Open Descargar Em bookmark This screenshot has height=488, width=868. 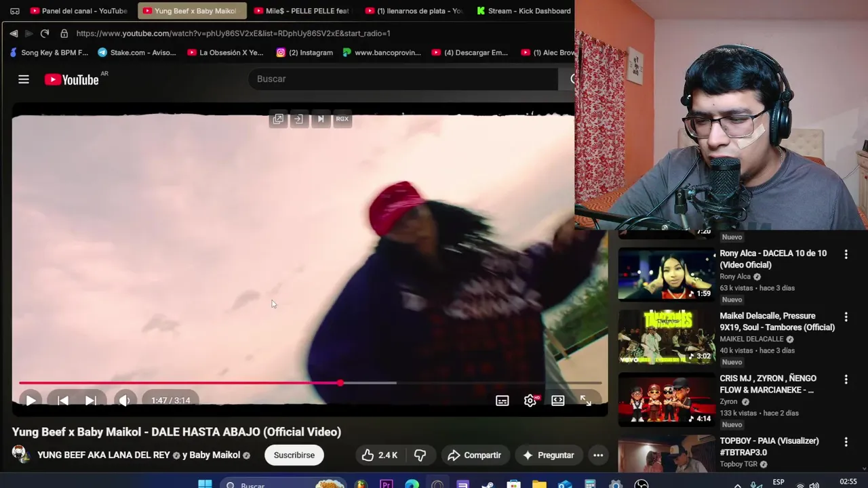470,52
